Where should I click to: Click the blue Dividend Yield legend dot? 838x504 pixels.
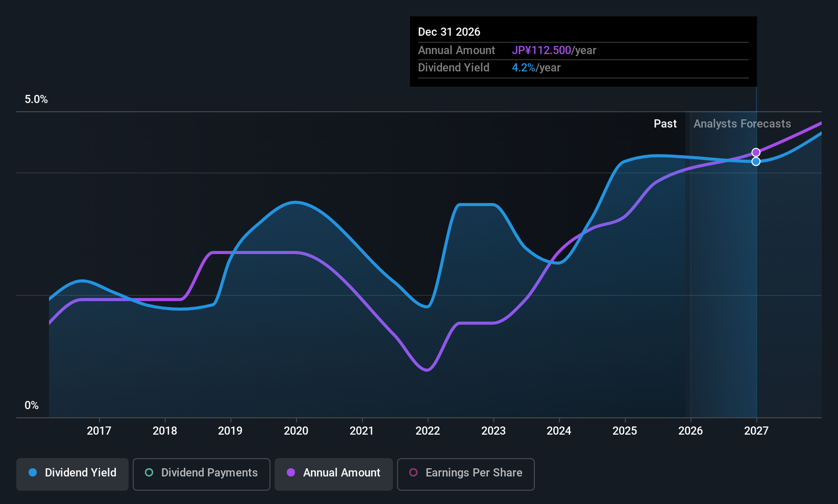[33, 472]
